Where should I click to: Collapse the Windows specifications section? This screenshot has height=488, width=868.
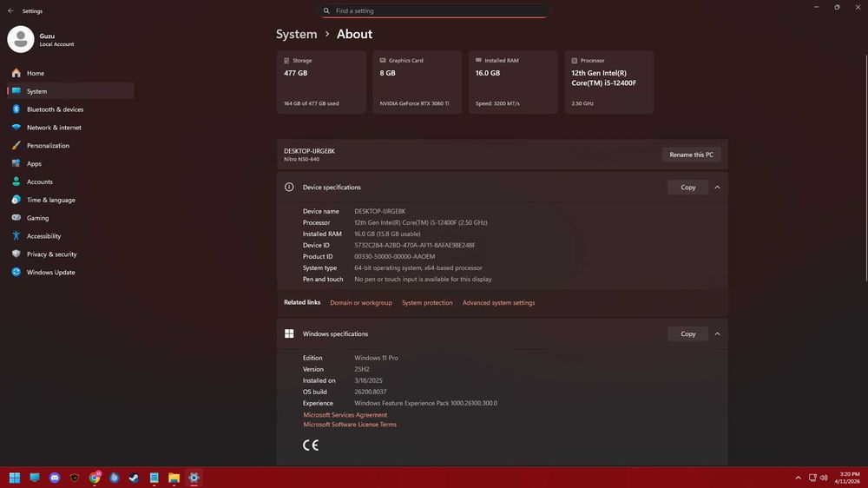click(718, 334)
